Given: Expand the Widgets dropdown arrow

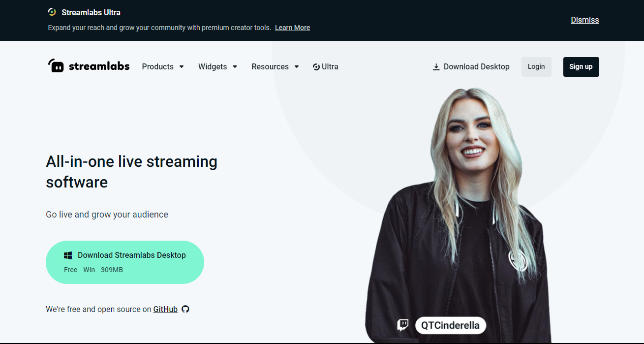Looking at the screenshot, I should coord(235,67).
